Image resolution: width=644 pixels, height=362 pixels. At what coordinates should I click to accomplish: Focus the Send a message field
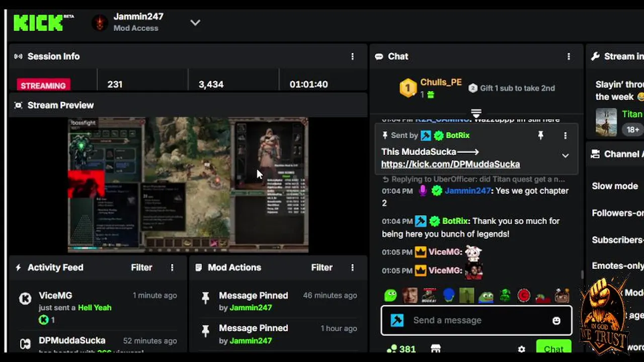tap(476, 320)
